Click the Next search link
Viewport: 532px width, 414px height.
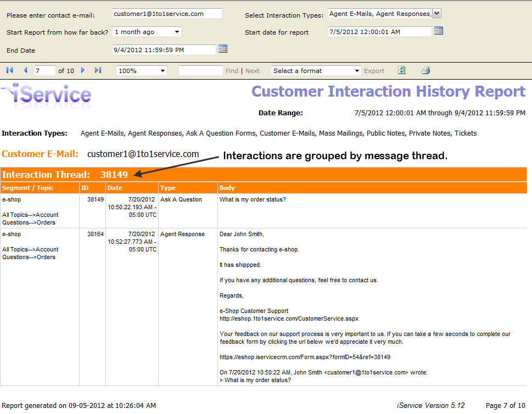point(253,71)
